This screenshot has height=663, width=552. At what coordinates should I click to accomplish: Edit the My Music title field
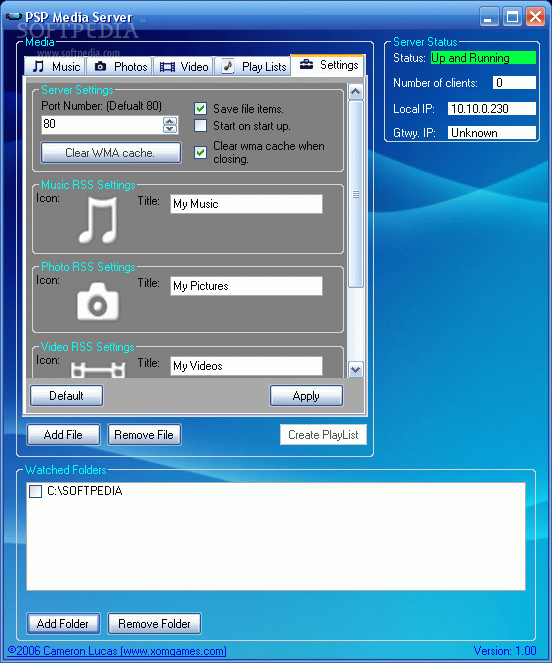[x=246, y=204]
